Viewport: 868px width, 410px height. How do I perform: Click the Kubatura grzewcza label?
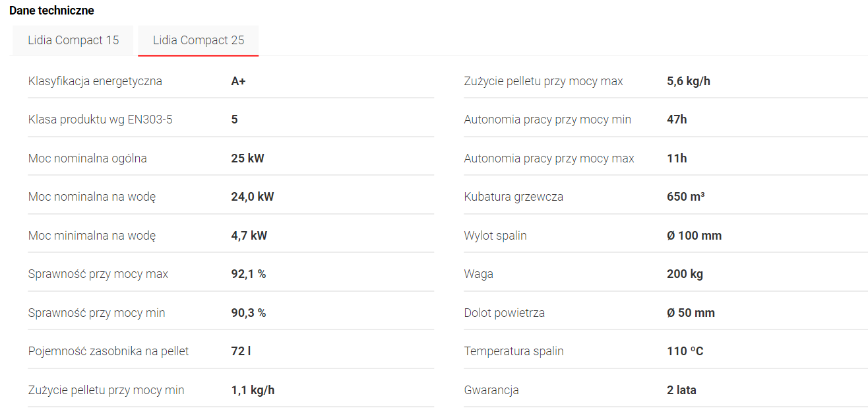click(x=514, y=197)
